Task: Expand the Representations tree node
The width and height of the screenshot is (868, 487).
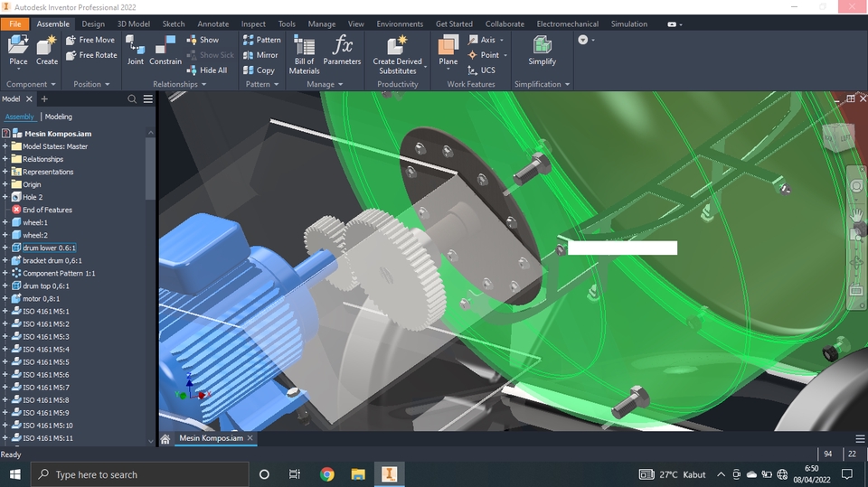Action: click(5, 172)
